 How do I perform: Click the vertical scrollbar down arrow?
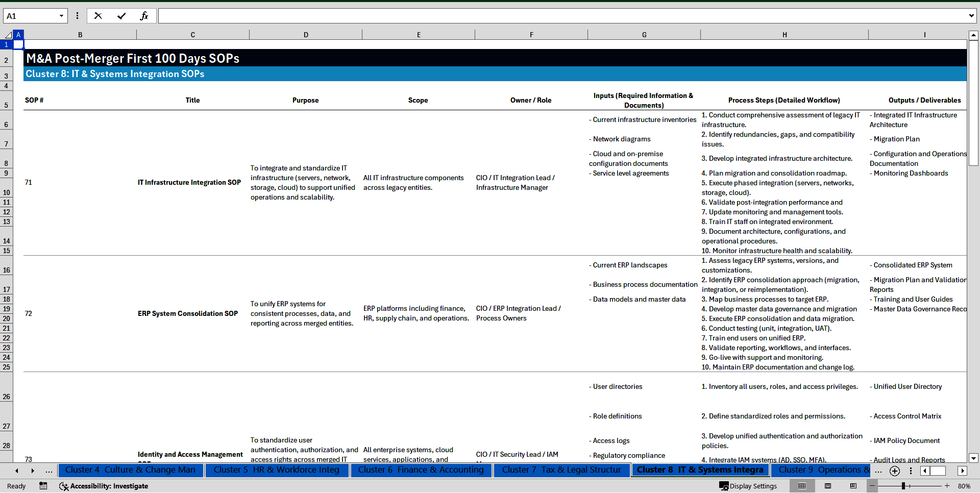point(974,458)
